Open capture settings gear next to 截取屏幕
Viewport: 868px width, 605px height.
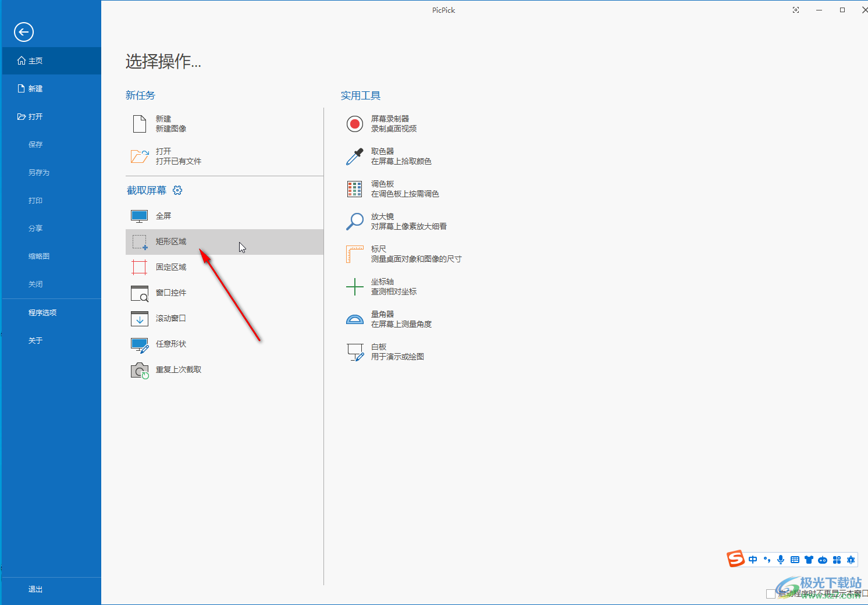(178, 190)
